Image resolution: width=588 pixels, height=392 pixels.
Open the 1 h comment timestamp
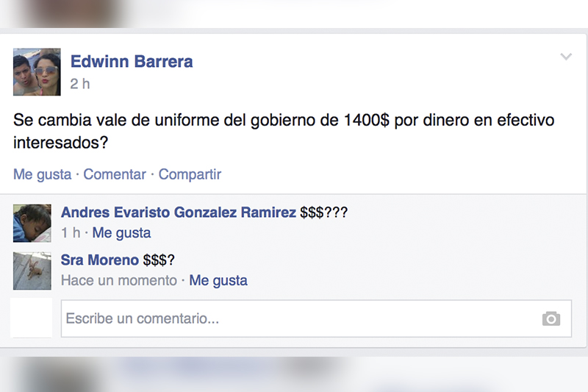71,233
